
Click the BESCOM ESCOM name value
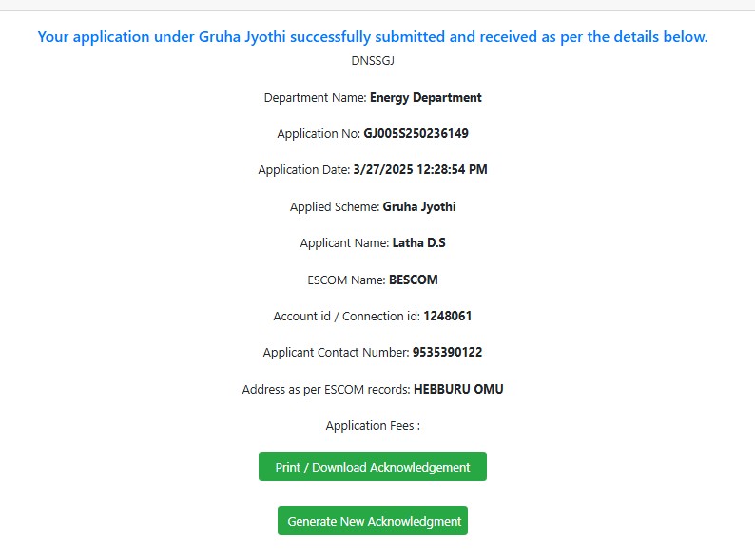tap(414, 280)
